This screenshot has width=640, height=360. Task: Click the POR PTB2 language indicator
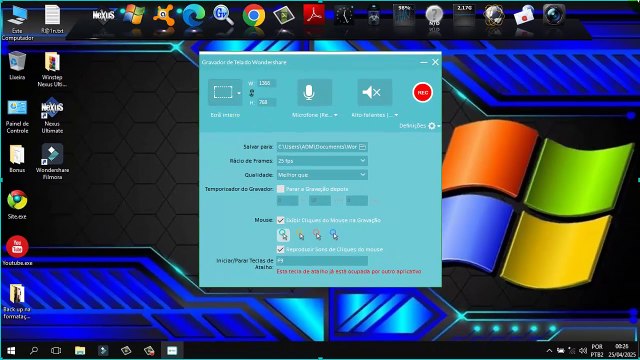coord(597,351)
